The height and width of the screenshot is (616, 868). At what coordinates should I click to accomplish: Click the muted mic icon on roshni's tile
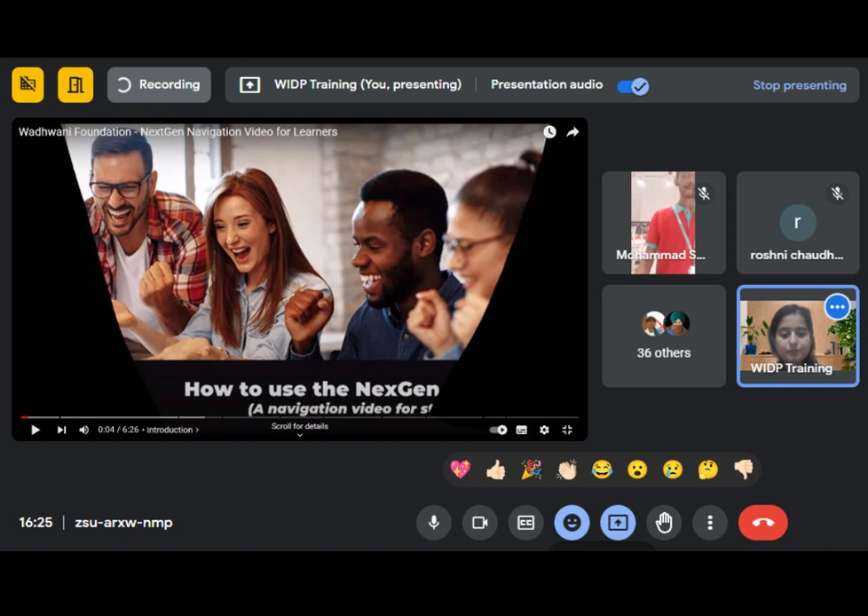[x=837, y=193]
